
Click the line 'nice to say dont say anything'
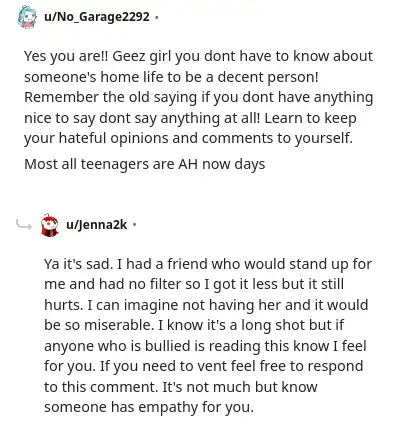(x=190, y=118)
